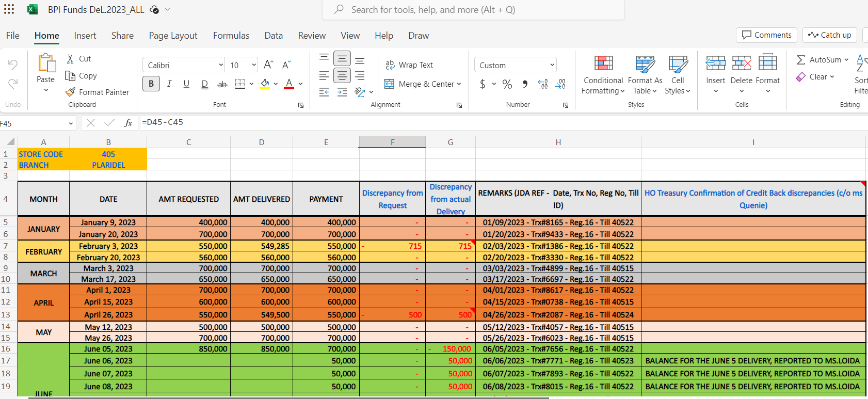Toggle align left
The height and width of the screenshot is (399, 868).
pyautogui.click(x=324, y=76)
